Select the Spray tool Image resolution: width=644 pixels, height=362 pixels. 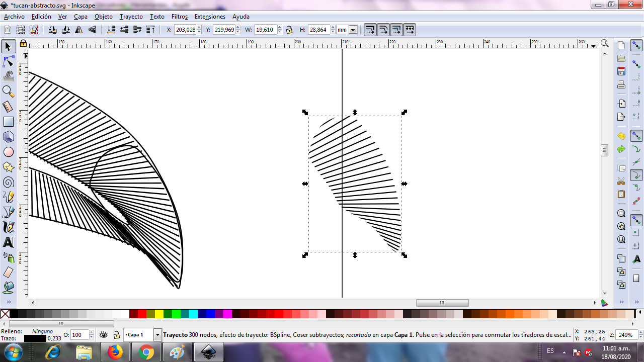point(8,257)
